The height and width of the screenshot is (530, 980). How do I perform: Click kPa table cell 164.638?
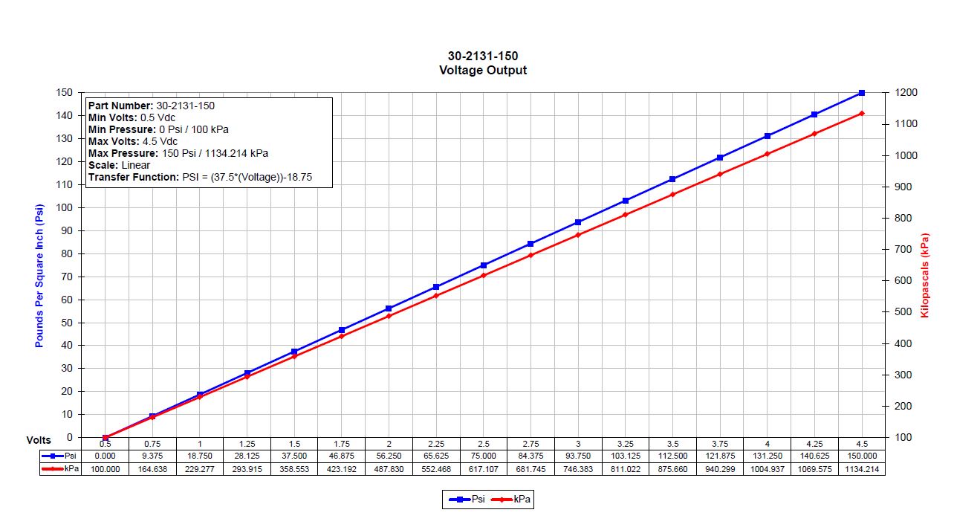(152, 469)
